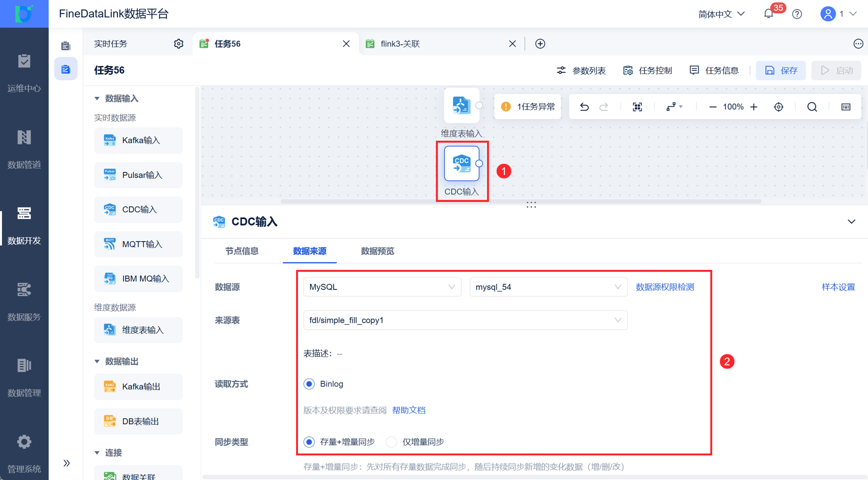Click the panel resize handle dots
868x480 pixels.
[x=531, y=205]
